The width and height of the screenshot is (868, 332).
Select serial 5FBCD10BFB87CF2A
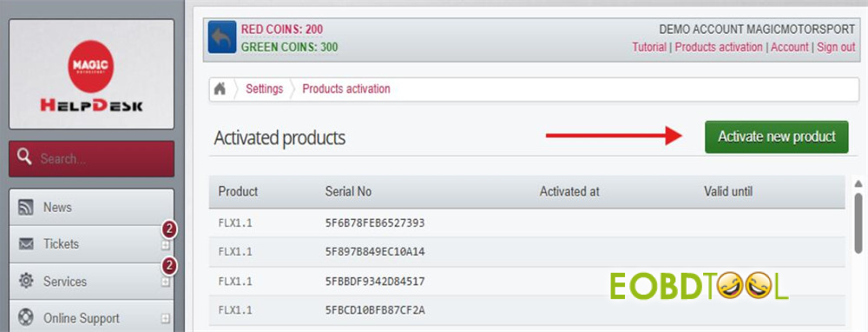click(375, 310)
